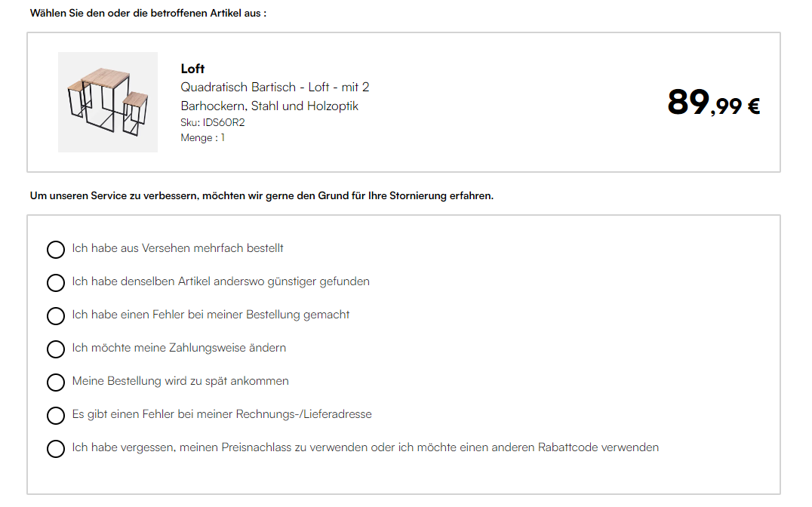Click label text 'Meine Bestellung wird zu spät ankommen'

tap(180, 381)
